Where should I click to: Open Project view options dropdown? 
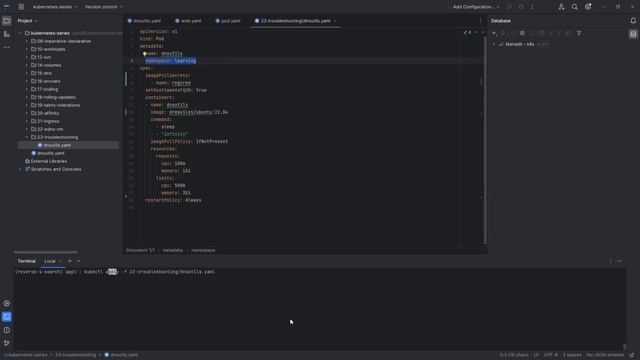36,21
